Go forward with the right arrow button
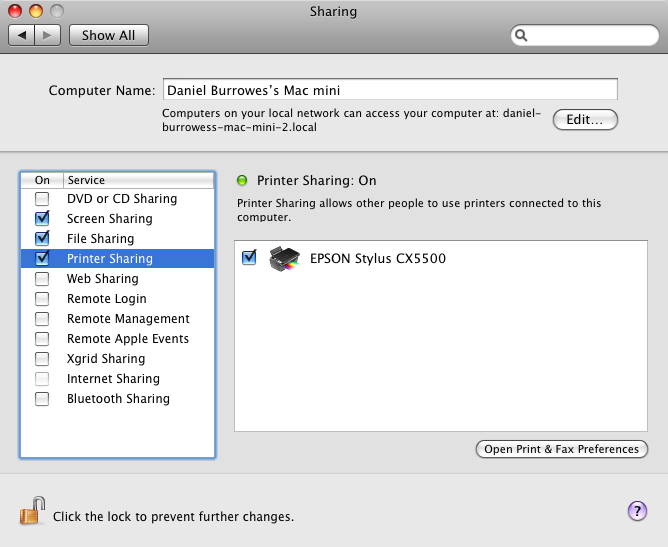Image resolution: width=668 pixels, height=547 pixels. pos(47,35)
